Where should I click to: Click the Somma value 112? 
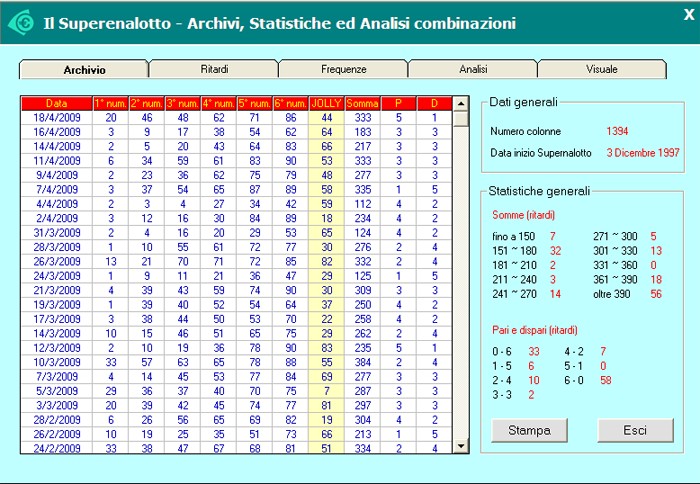tap(362, 204)
